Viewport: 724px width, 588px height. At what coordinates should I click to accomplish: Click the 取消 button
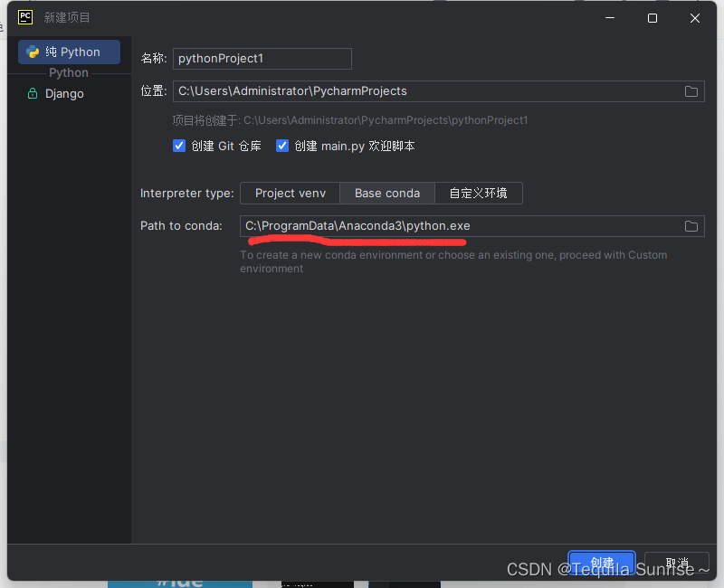tap(676, 562)
